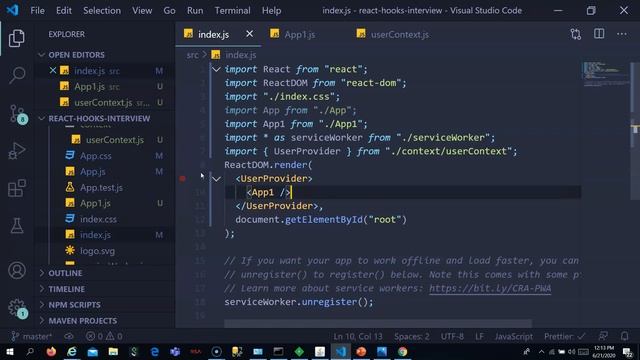This screenshot has height=360, width=640.
Task: Open logo.svg in the file tree
Action: 97,251
